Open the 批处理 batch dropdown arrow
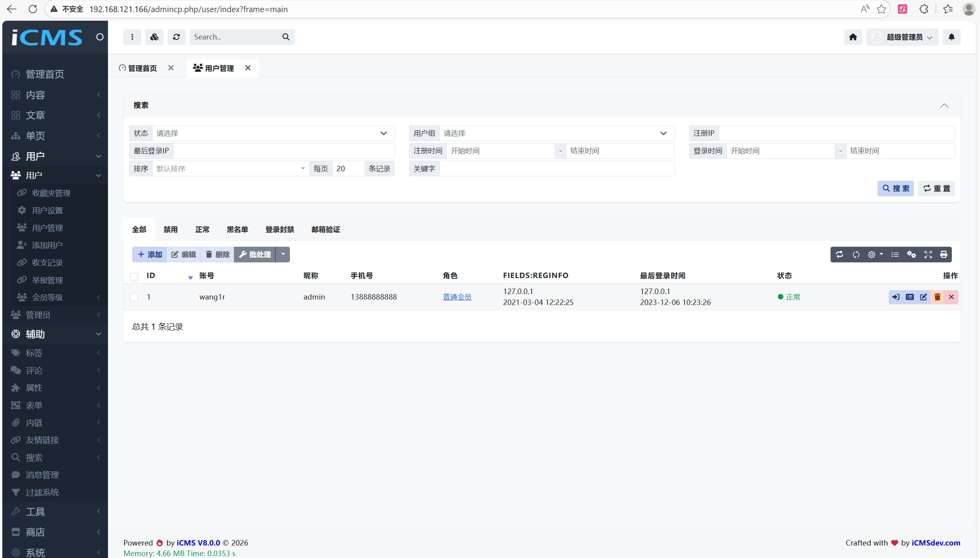The image size is (980, 558). click(283, 255)
